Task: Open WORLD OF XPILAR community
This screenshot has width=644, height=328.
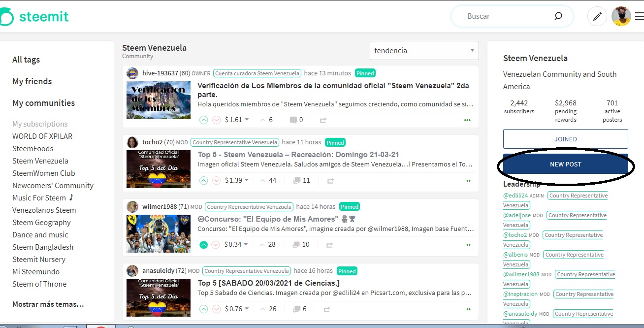Action: click(x=42, y=136)
